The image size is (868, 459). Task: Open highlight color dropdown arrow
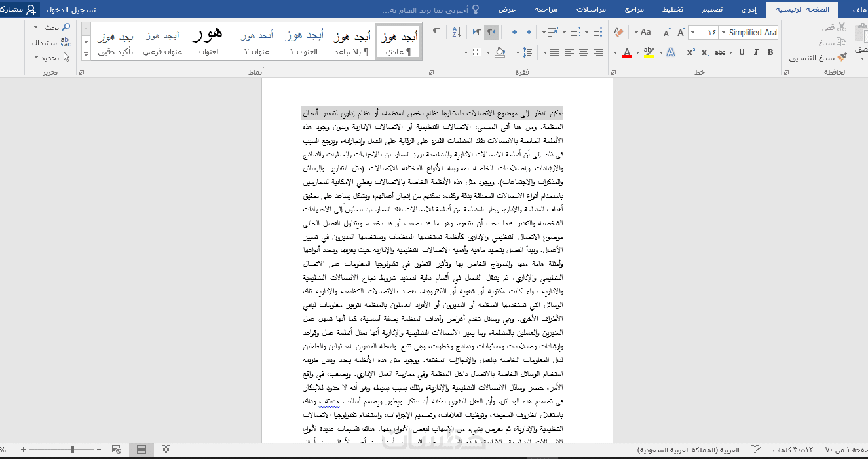click(x=639, y=52)
